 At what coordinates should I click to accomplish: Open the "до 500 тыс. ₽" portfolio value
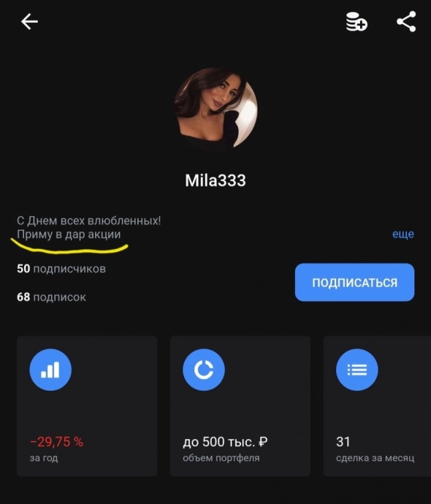point(225,442)
